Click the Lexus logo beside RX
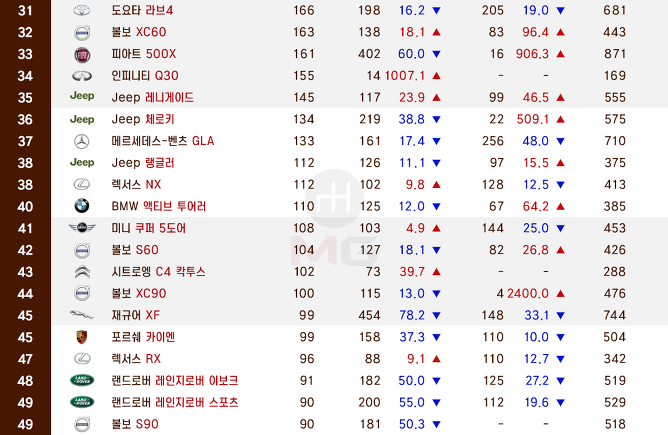668x435 pixels. 82,359
